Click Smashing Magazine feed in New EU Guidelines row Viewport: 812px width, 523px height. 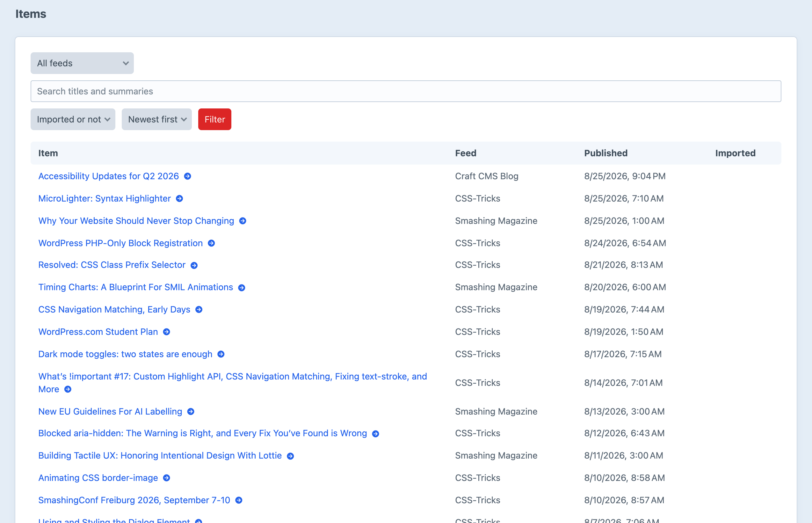point(497,412)
